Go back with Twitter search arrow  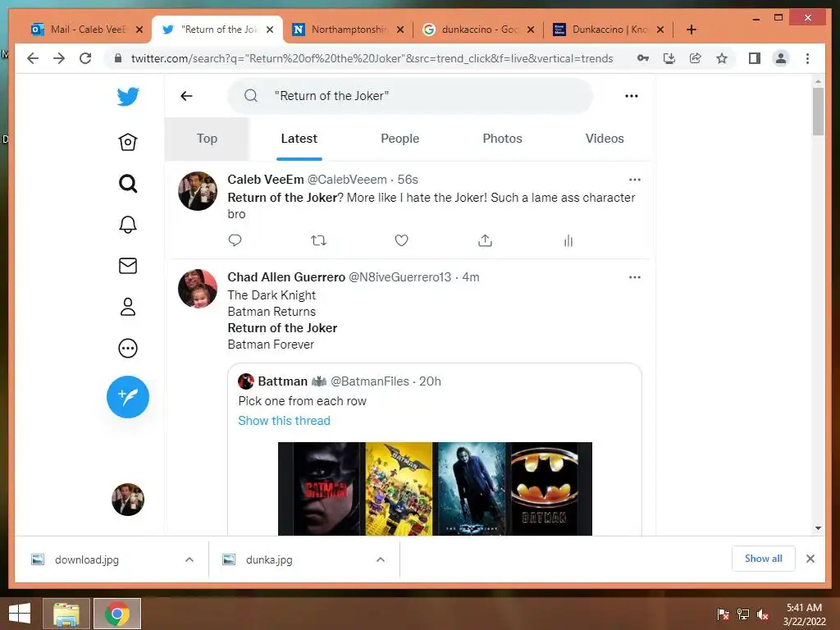[186, 96]
